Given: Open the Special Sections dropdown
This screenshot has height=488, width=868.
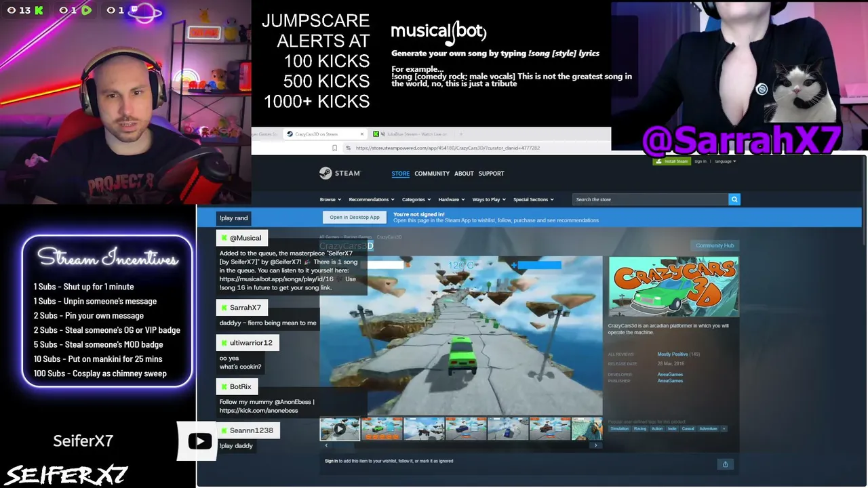Looking at the screenshot, I should click(533, 199).
